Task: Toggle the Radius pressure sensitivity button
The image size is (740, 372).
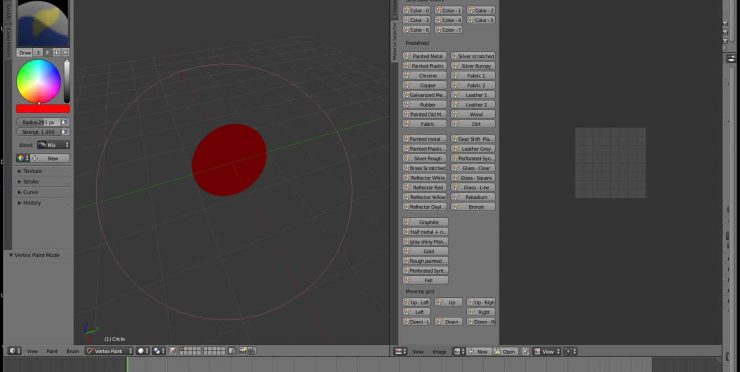Action: (x=65, y=122)
